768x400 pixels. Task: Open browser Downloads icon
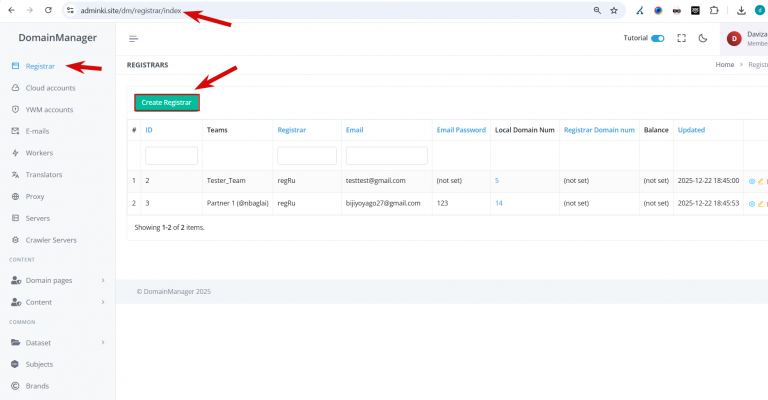tap(741, 10)
